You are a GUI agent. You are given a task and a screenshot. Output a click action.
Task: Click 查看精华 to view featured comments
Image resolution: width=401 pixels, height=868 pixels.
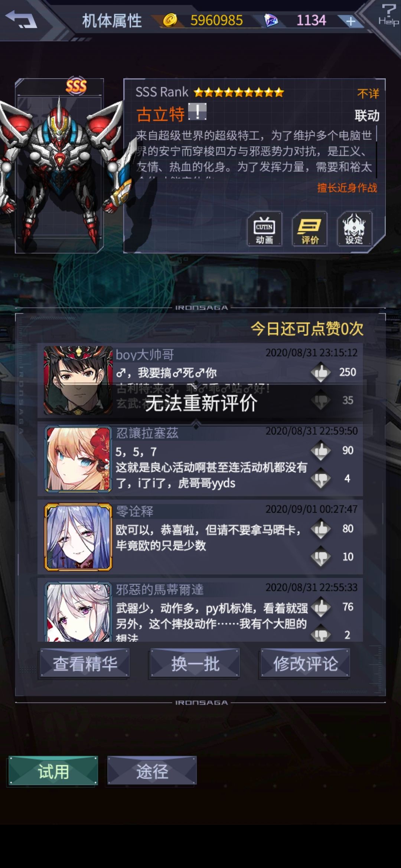click(x=85, y=664)
